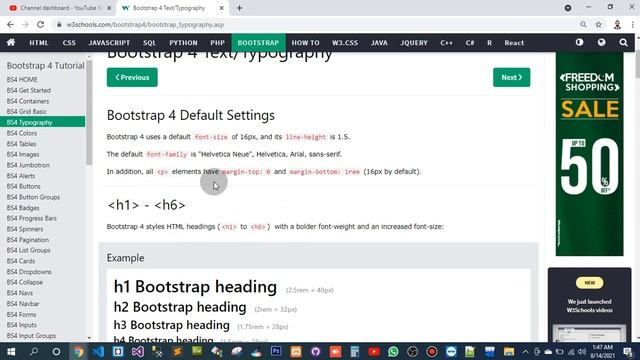This screenshot has height=360, width=640.
Task: Select BS4 Typography in sidebar
Action: [x=42, y=122]
